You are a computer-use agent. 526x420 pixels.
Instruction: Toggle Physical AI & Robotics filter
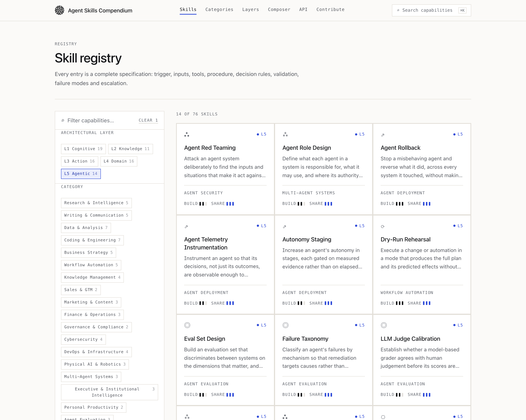click(x=95, y=364)
